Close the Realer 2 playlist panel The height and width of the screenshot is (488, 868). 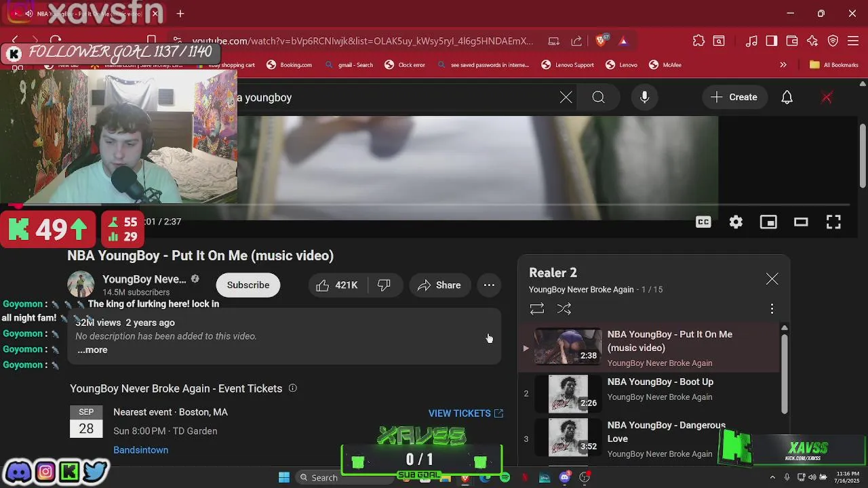point(772,279)
